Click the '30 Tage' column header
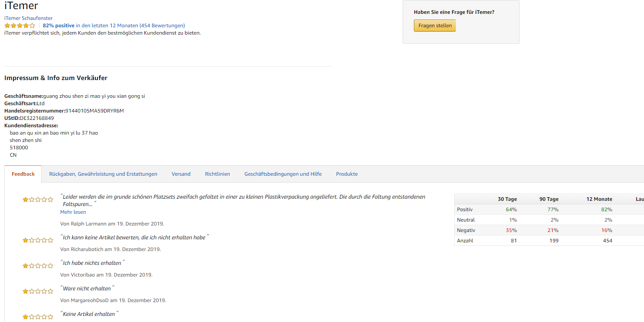The height and width of the screenshot is (322, 644). [x=507, y=199]
